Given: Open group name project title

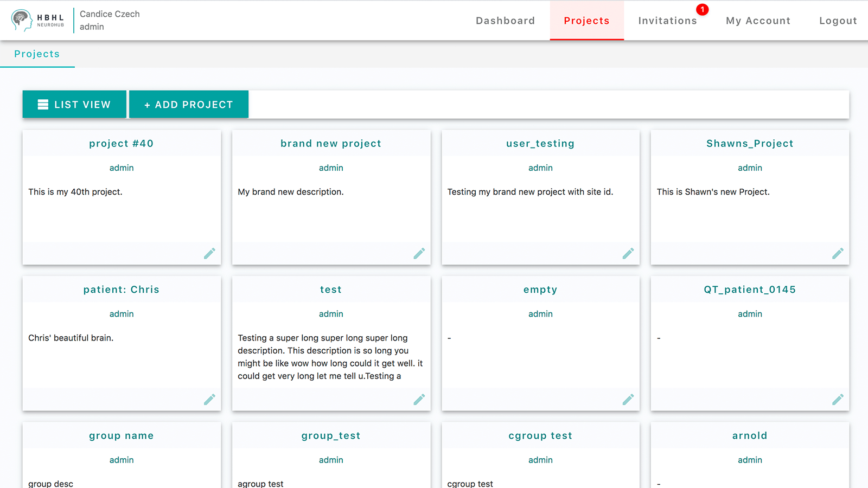Looking at the screenshot, I should point(122,435).
